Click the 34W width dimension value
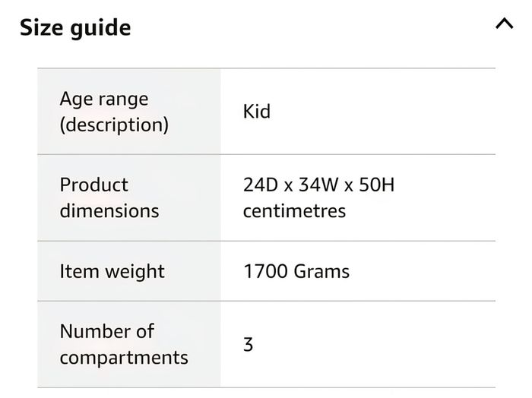 [318, 185]
